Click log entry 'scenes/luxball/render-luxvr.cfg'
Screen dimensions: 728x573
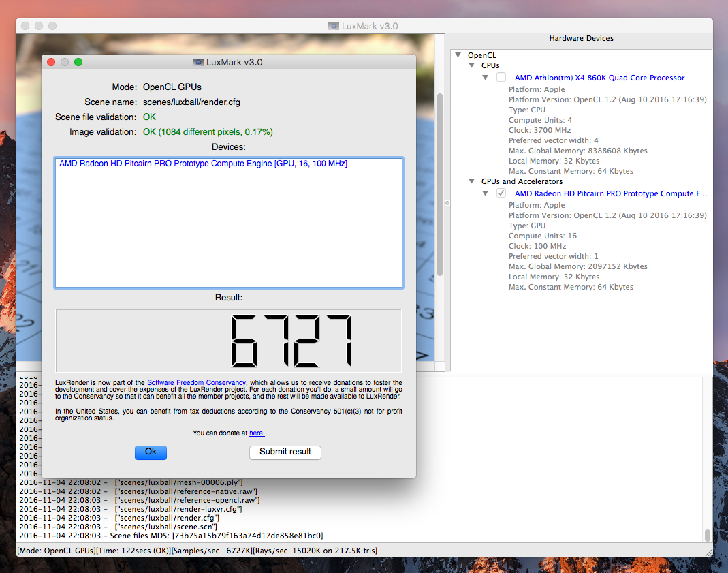tap(131, 509)
